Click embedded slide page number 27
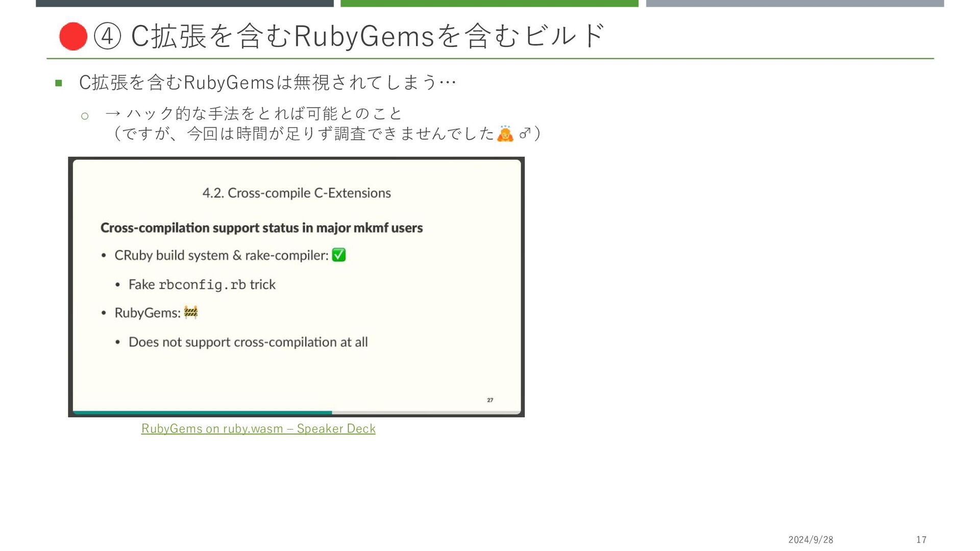This screenshot has height=551, width=980. coord(490,400)
